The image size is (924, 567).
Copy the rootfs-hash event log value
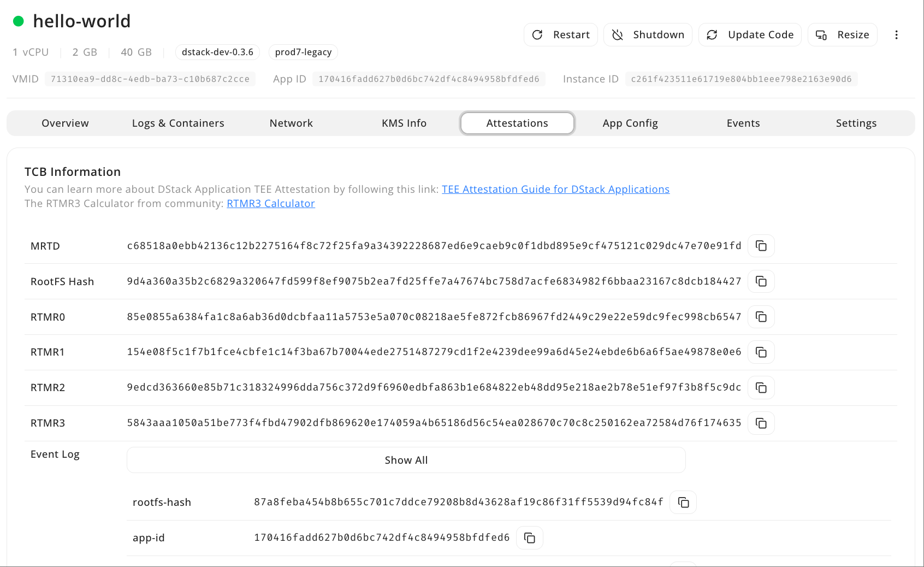click(x=683, y=502)
